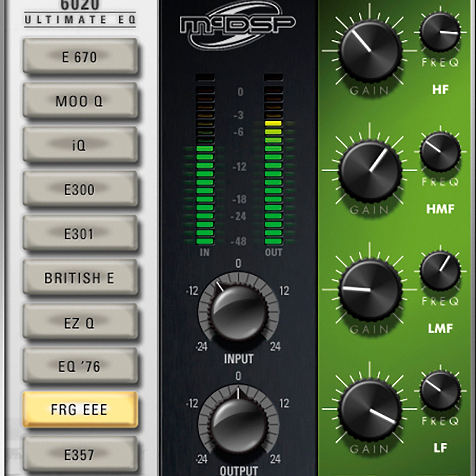Click the LF frequency knob
476x476 pixels.
[x=440, y=391]
